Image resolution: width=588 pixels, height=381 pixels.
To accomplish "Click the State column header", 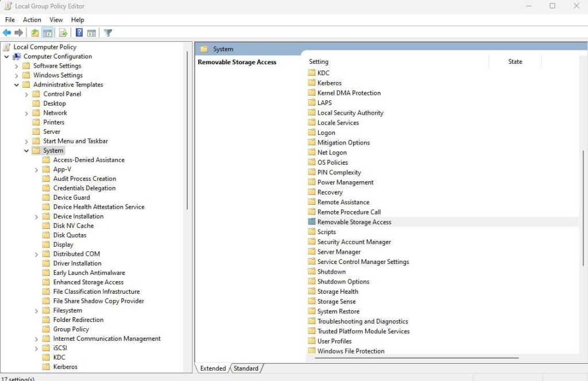I will 515,61.
